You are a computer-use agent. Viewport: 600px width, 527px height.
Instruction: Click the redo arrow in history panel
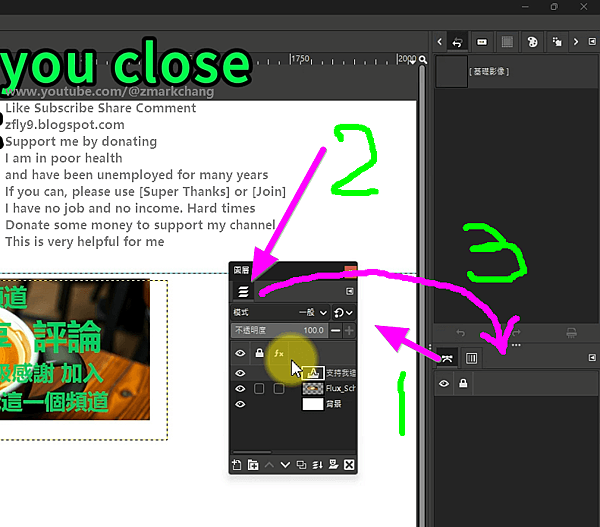[x=516, y=333]
